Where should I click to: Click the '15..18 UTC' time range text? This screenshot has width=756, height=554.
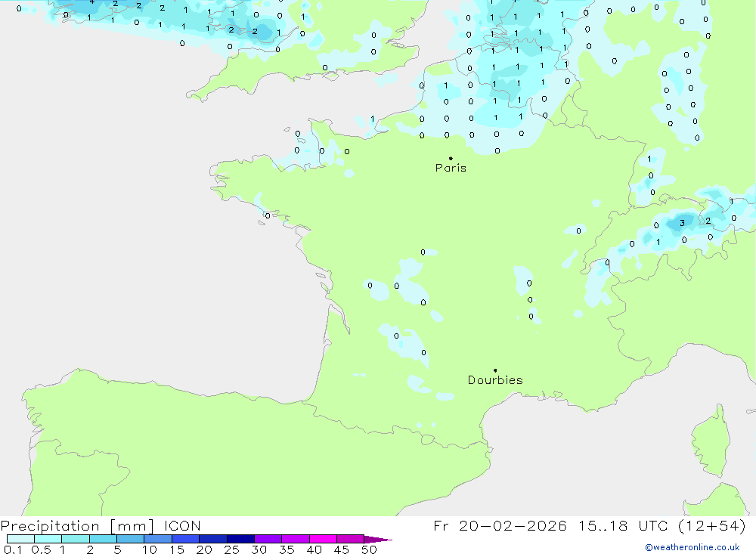pos(624,525)
